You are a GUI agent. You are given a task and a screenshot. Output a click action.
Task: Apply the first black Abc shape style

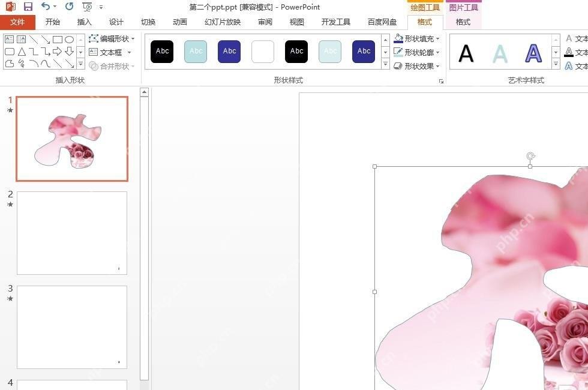(162, 52)
